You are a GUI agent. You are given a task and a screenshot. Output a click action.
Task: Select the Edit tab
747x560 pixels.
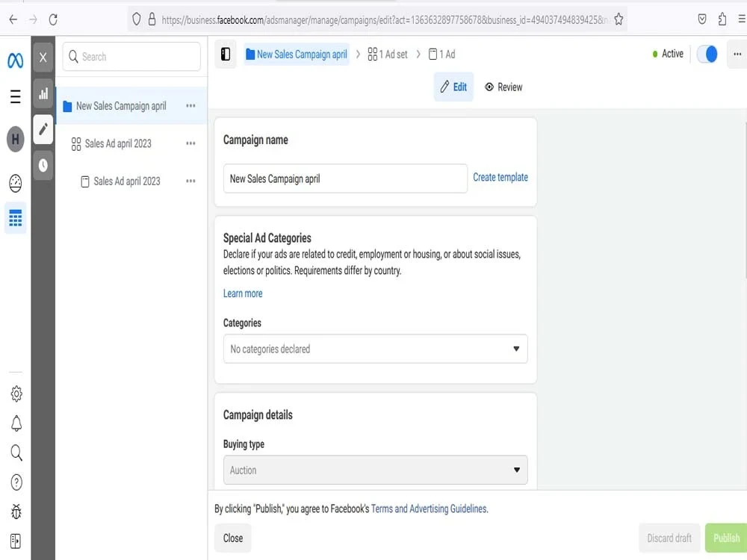[x=453, y=87]
